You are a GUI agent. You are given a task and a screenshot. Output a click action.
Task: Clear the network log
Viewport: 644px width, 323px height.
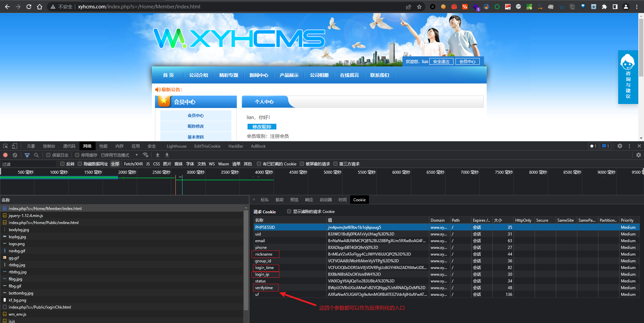coord(15,155)
